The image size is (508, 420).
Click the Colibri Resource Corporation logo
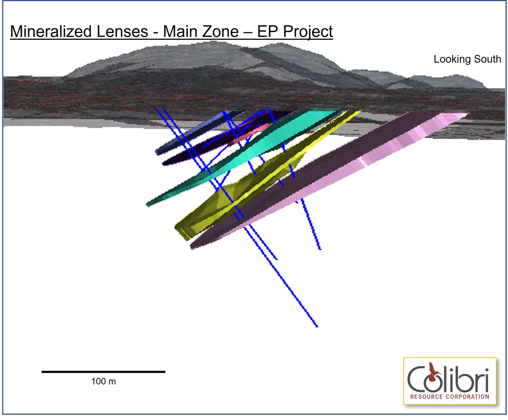(450, 381)
